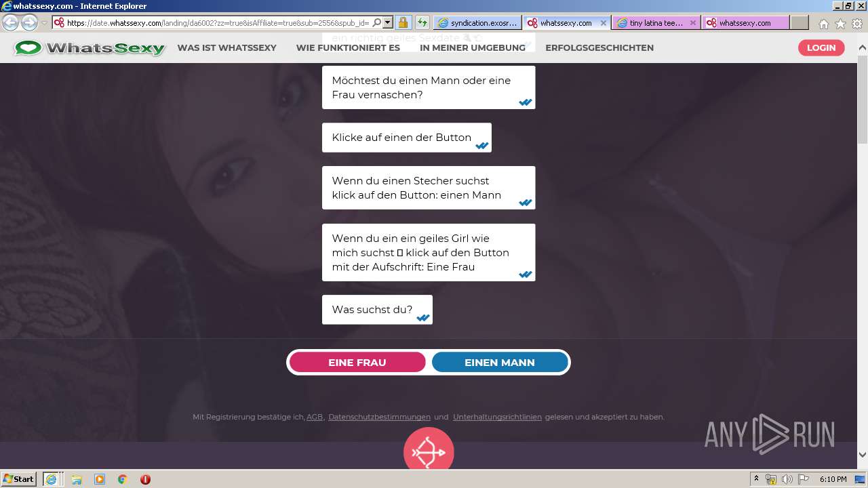
Task: Open the Windows Start button
Action: coord(18,479)
